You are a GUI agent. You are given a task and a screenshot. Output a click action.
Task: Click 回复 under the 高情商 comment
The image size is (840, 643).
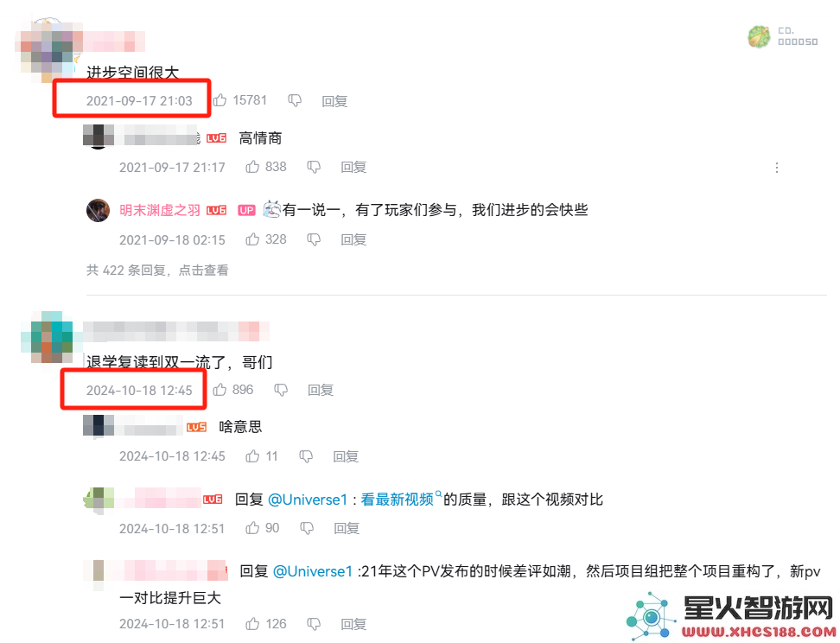pos(353,167)
